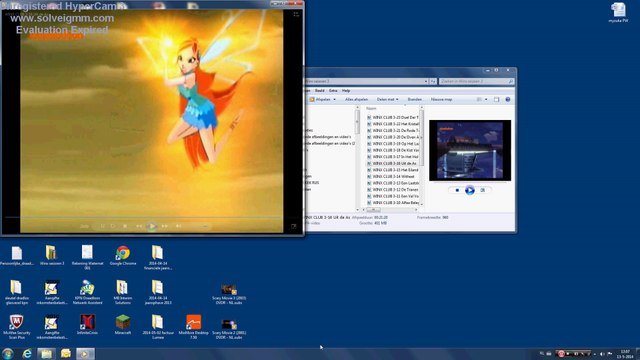Select the desktop file in top-right corner
The width and height of the screenshot is (640, 360).
618,12
